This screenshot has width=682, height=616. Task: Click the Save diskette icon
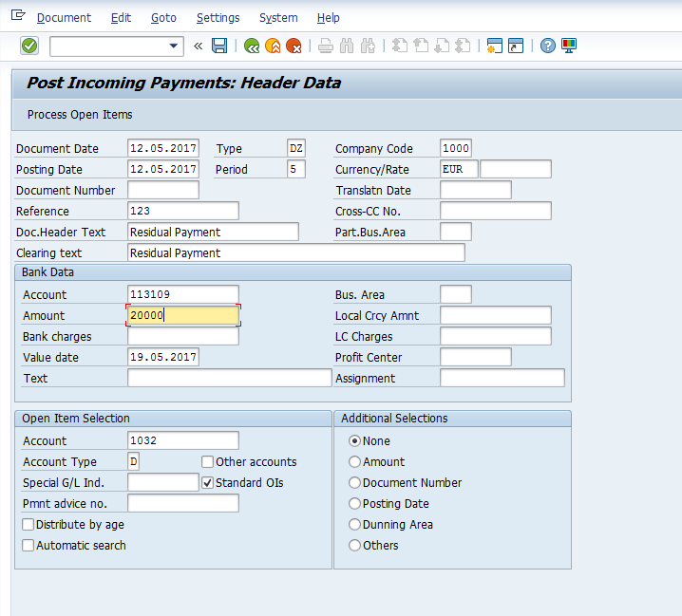click(219, 46)
